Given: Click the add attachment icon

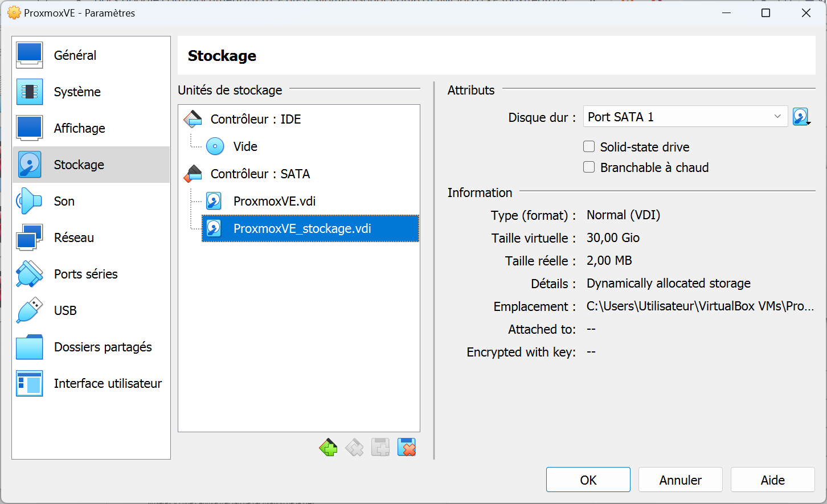Looking at the screenshot, I should (380, 448).
